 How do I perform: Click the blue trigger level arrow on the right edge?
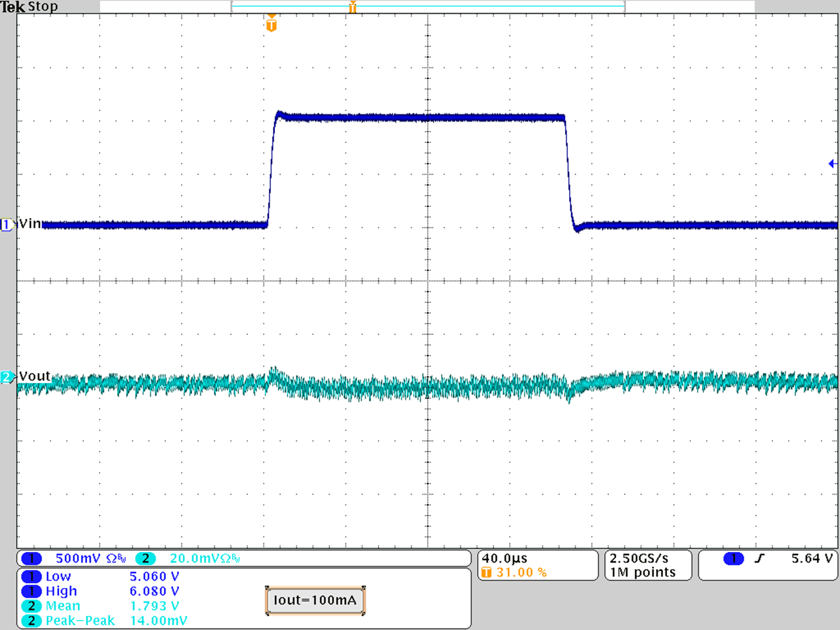(832, 163)
